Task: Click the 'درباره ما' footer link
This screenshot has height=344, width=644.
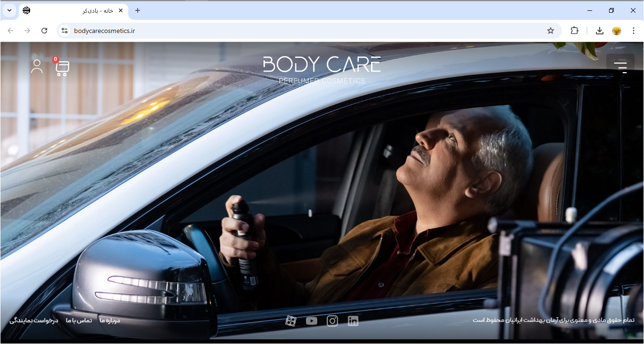Action: 110,320
